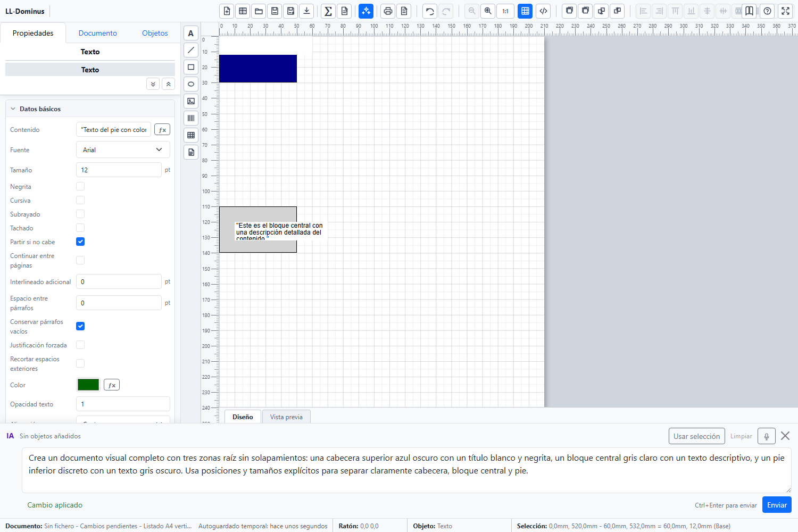Switch to the Propiedades tab
This screenshot has width=798, height=532.
(x=33, y=33)
